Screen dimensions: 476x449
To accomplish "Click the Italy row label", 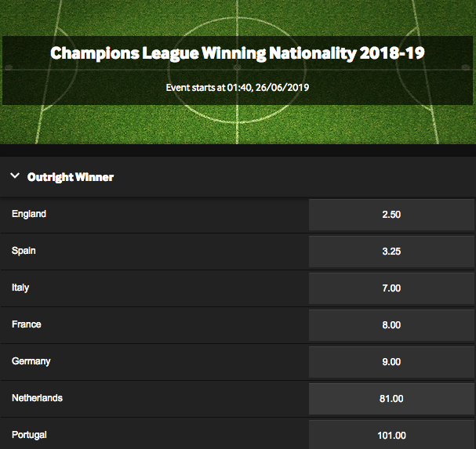I will 20,288.
